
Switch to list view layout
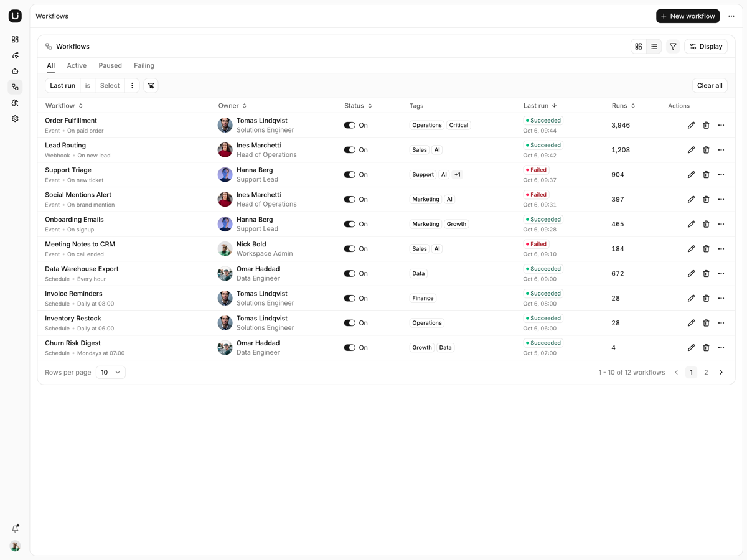[x=654, y=47]
